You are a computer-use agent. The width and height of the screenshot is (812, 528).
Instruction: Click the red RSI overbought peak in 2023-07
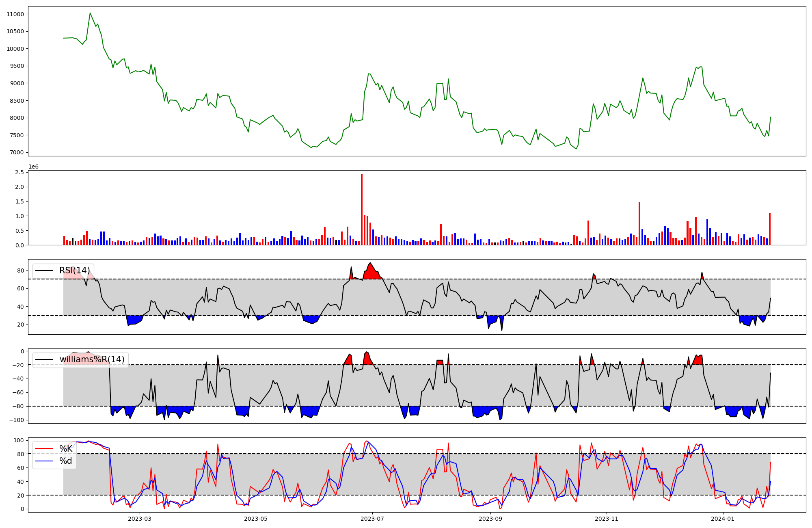370,271
